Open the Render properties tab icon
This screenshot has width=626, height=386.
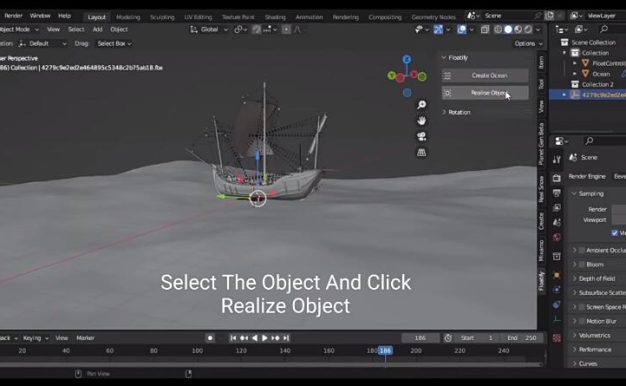point(557,178)
